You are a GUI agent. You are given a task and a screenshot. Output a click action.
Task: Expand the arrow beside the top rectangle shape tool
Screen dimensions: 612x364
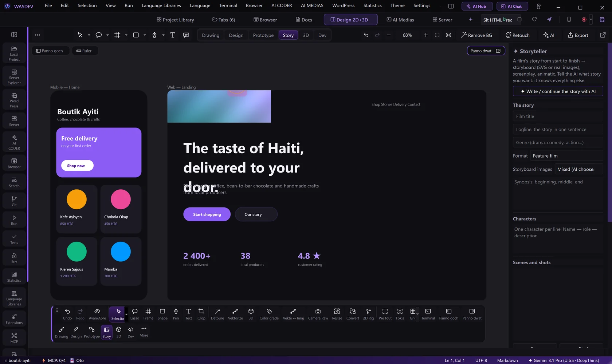coord(145,35)
